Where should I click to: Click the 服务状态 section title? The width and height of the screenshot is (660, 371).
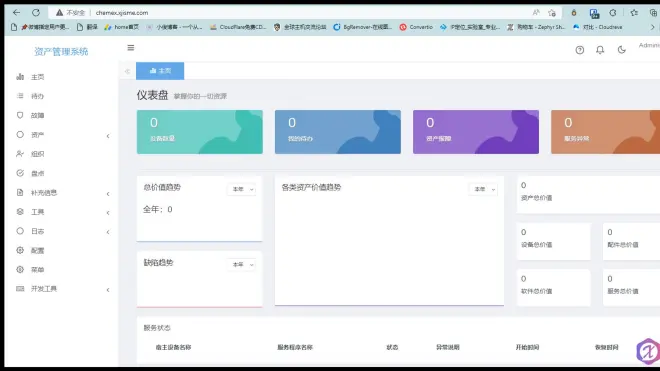tap(157, 328)
